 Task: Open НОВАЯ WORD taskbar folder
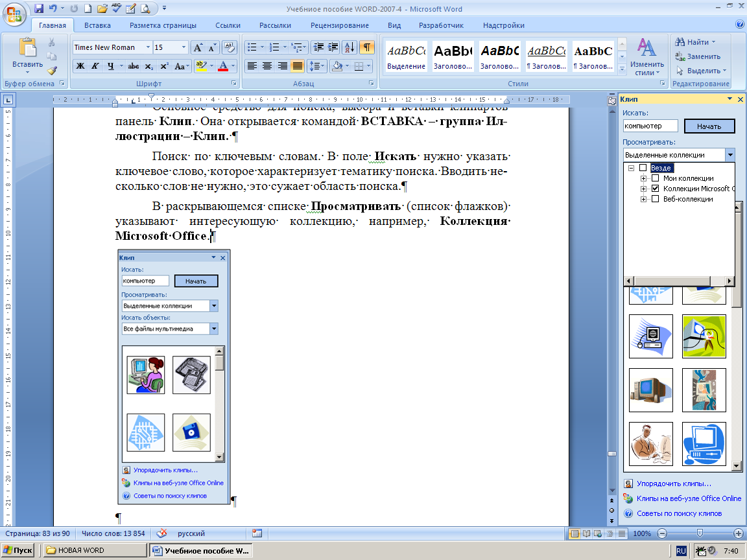pos(95,550)
